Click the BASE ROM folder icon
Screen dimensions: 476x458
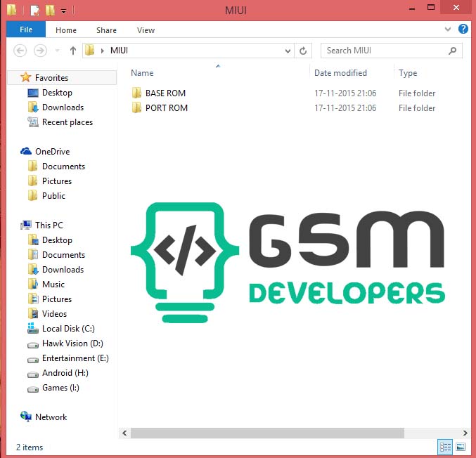coord(136,93)
